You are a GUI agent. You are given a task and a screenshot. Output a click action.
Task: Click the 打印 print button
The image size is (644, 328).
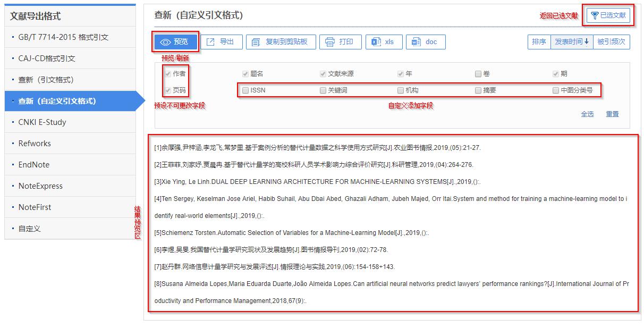[340, 42]
